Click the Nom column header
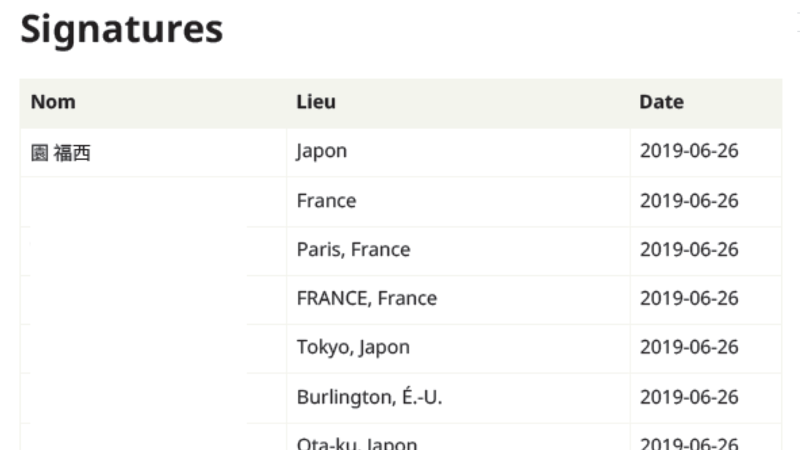Screen dimensions: 800x450 click(x=53, y=102)
